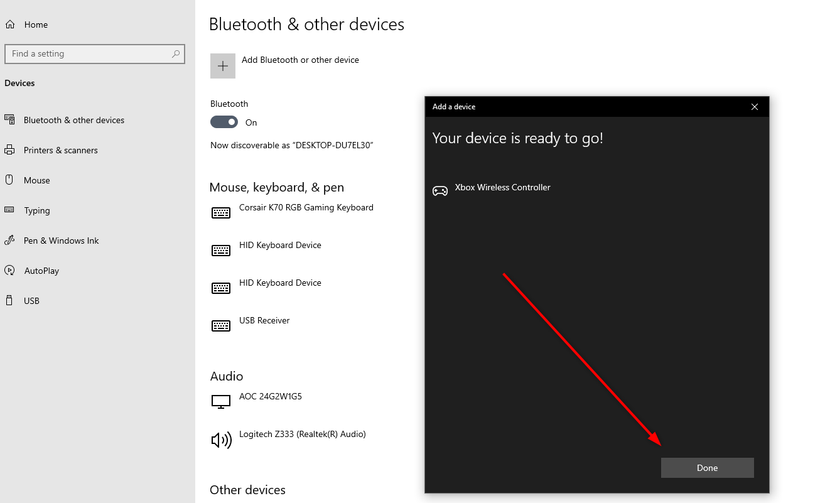Open the Home settings page

coord(36,25)
